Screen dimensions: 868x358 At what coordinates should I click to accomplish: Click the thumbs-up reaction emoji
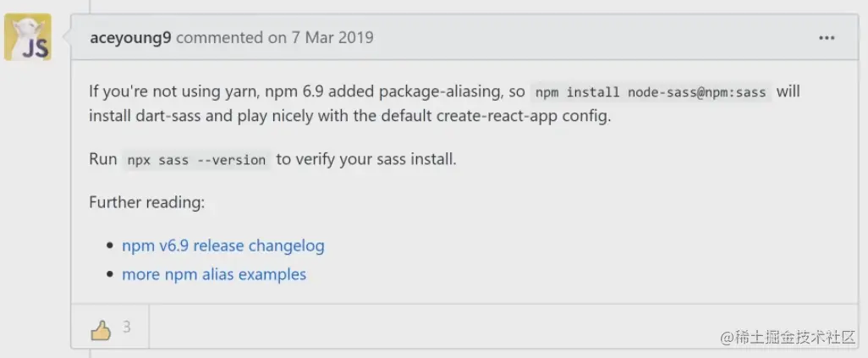tap(101, 329)
